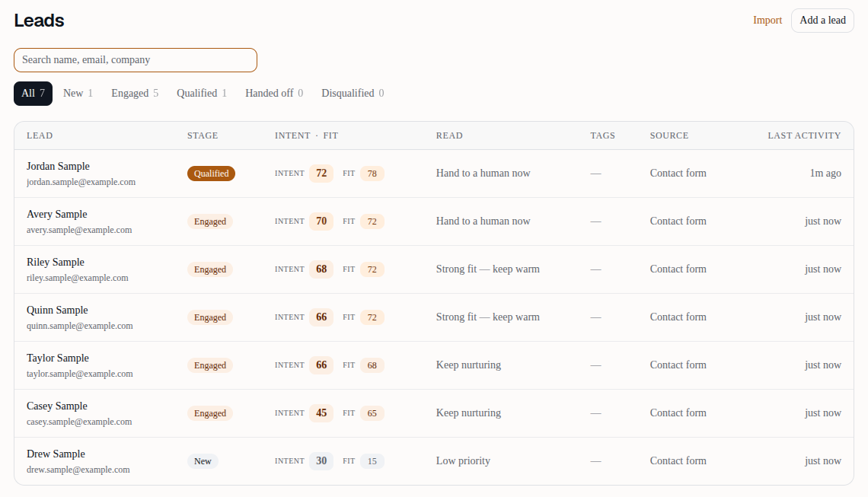The image size is (868, 497).
Task: Click the Last Activity column header
Action: [x=804, y=135]
